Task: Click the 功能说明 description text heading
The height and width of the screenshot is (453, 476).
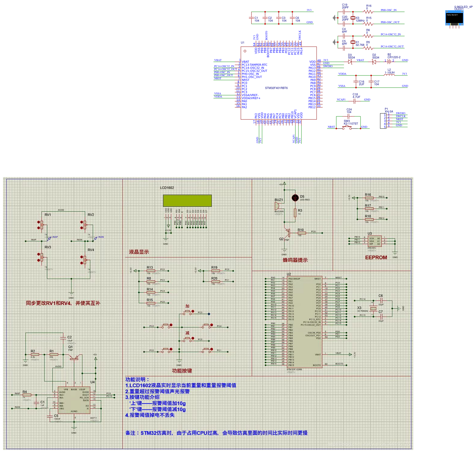Action: click(x=137, y=379)
